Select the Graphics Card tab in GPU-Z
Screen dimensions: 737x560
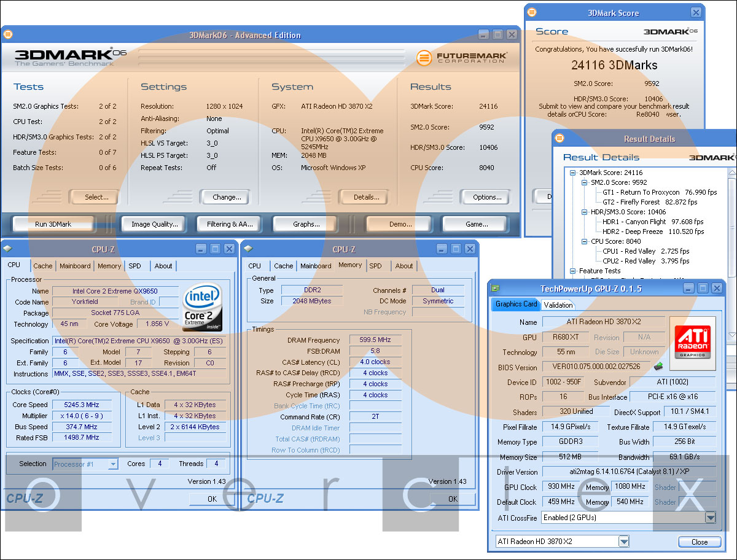[516, 304]
